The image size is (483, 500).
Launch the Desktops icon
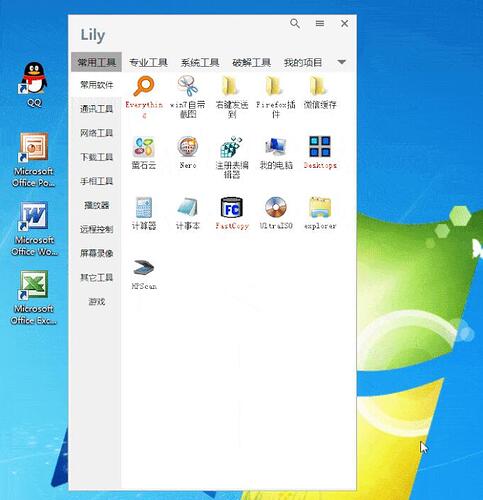pyautogui.click(x=320, y=147)
